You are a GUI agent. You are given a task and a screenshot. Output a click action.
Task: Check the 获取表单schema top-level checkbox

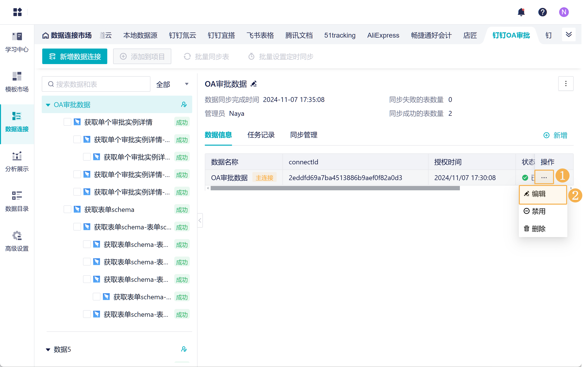click(67, 209)
